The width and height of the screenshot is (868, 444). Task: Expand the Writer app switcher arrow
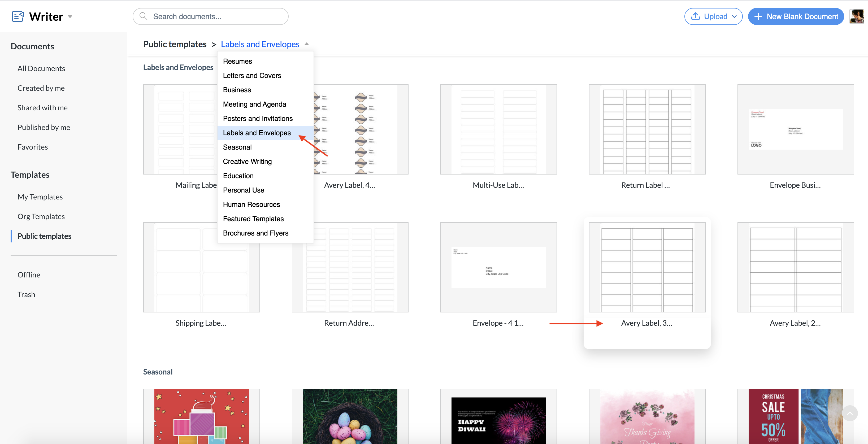[x=70, y=16]
